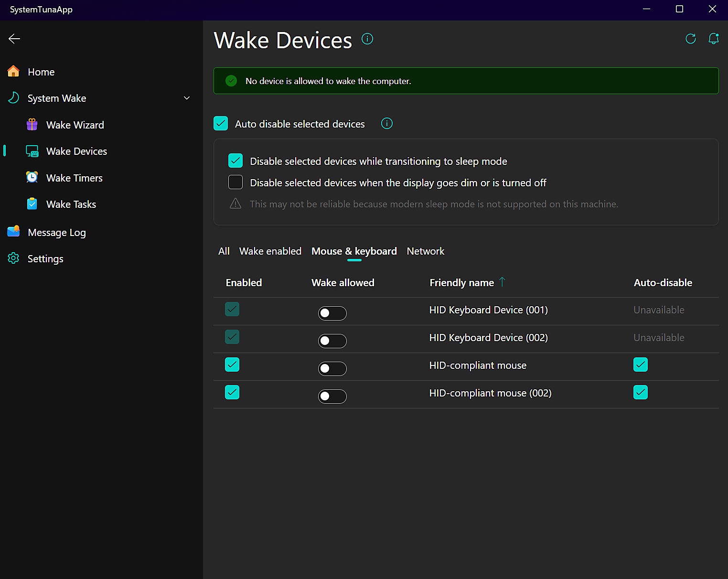Sort by Friendly name column header
Viewport: 728px width, 579px height.
461,283
